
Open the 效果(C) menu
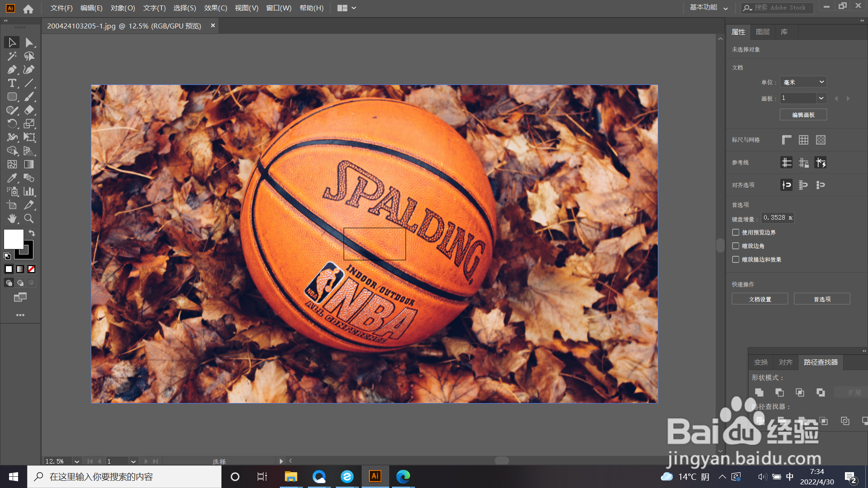point(216,8)
